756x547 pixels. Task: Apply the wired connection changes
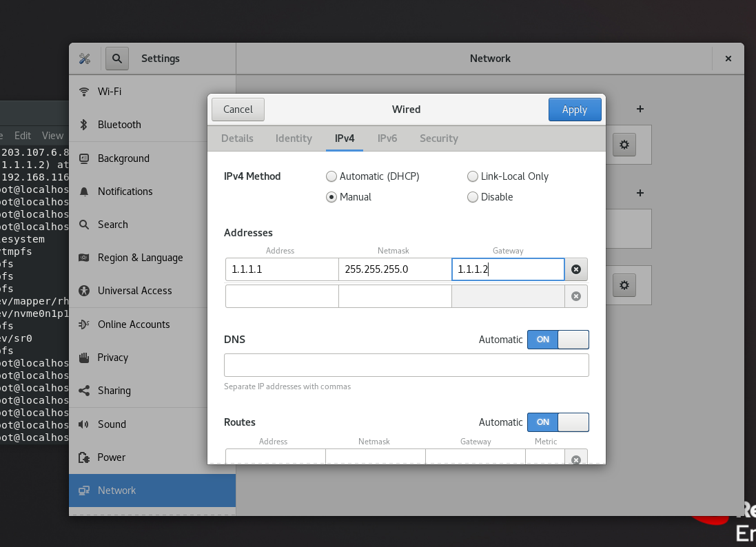(x=575, y=110)
